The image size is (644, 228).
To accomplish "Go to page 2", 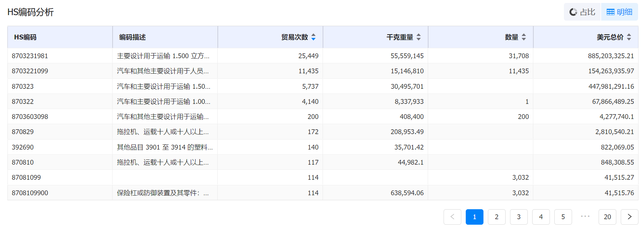I will [x=496, y=217].
